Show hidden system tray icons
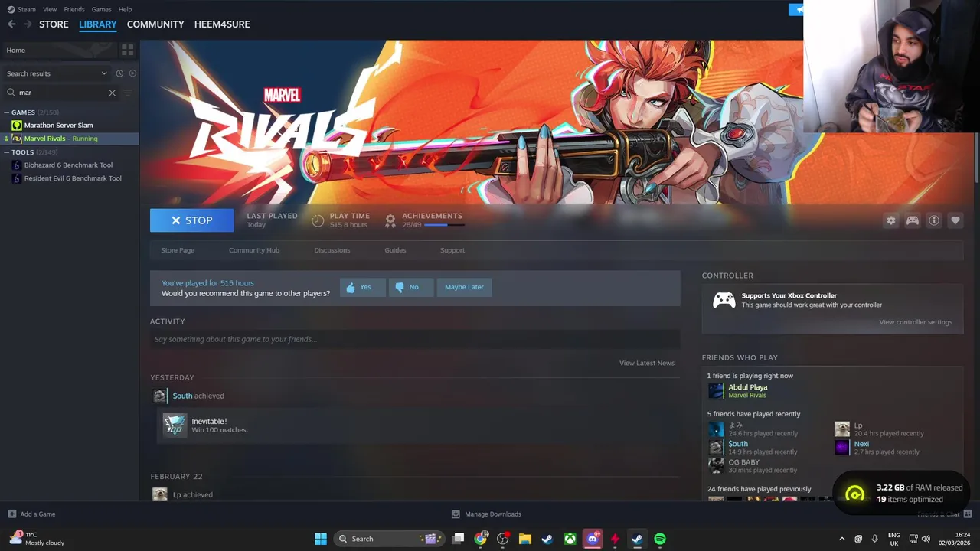This screenshot has height=551, width=980. pos(842,539)
